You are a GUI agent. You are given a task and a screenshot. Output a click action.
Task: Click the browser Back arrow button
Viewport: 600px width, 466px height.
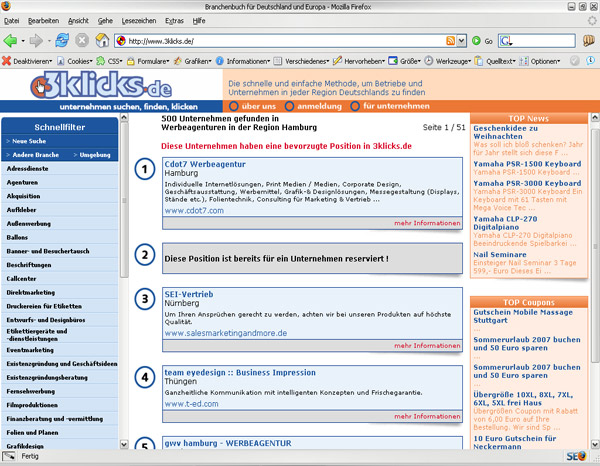pos(11,40)
